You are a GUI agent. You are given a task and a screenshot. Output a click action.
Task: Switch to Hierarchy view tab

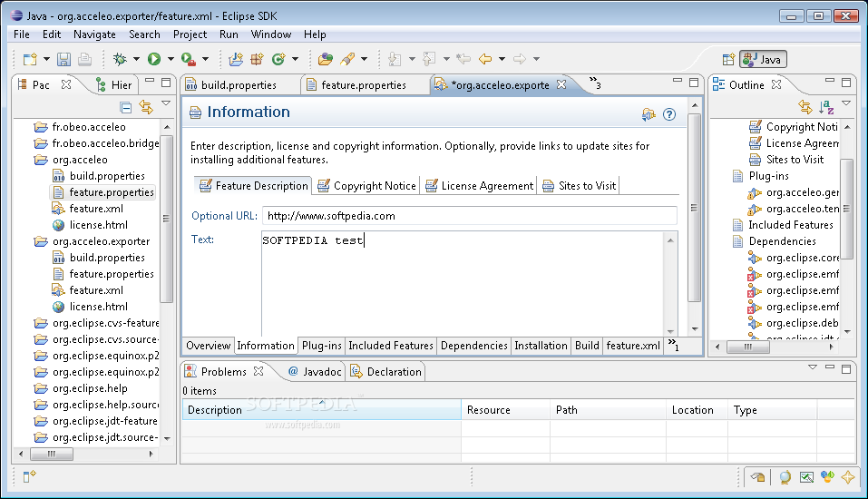(x=114, y=84)
